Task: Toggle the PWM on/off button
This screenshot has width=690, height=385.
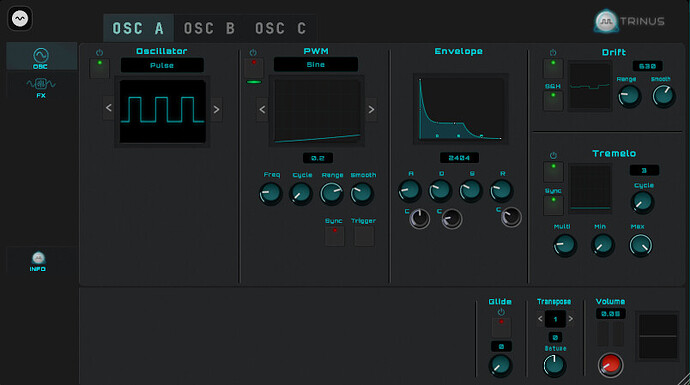Action: coord(254,68)
